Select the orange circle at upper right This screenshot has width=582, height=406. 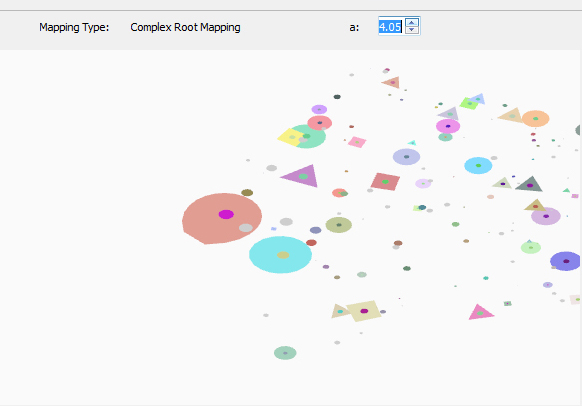[x=536, y=118]
